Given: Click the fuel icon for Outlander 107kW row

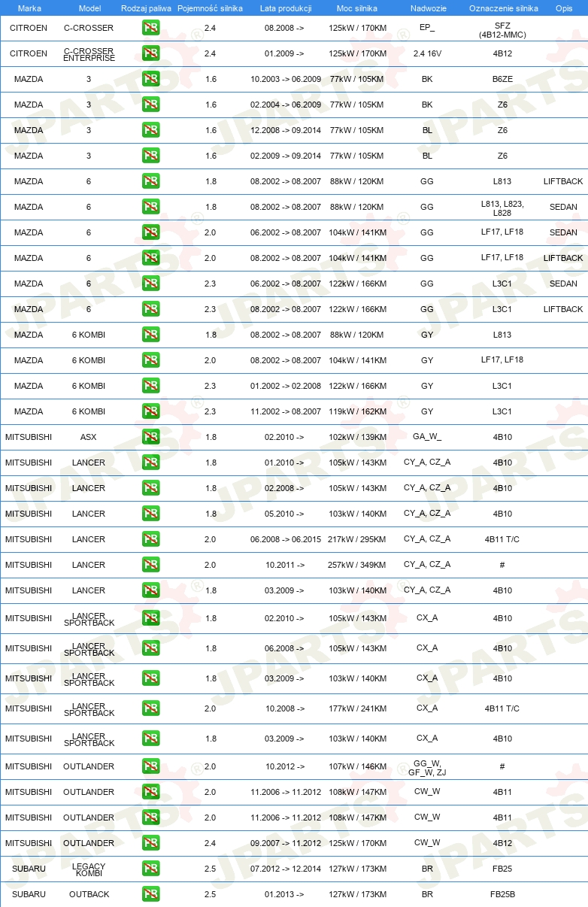Looking at the screenshot, I should click(x=150, y=767).
